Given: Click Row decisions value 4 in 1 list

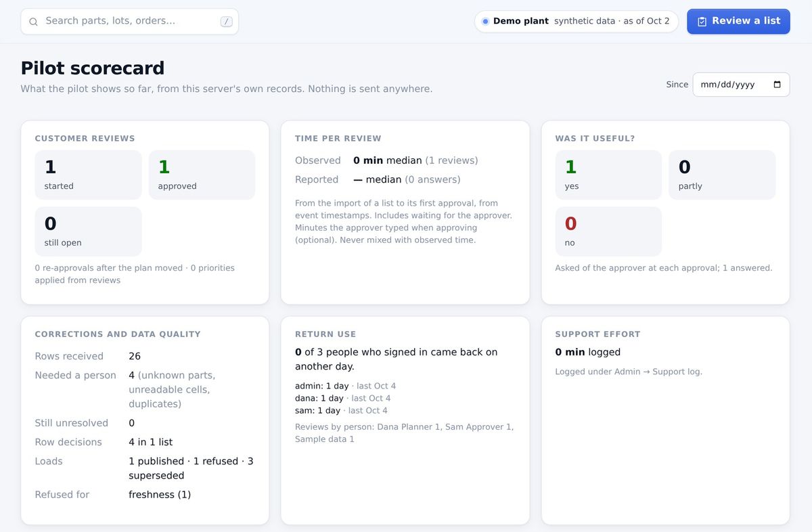Looking at the screenshot, I should (x=151, y=442).
